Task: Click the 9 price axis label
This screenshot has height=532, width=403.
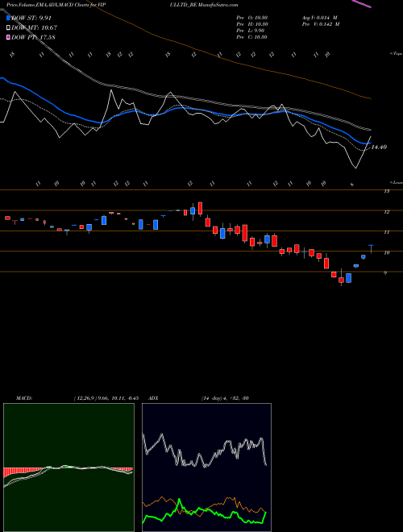Action: click(x=385, y=272)
